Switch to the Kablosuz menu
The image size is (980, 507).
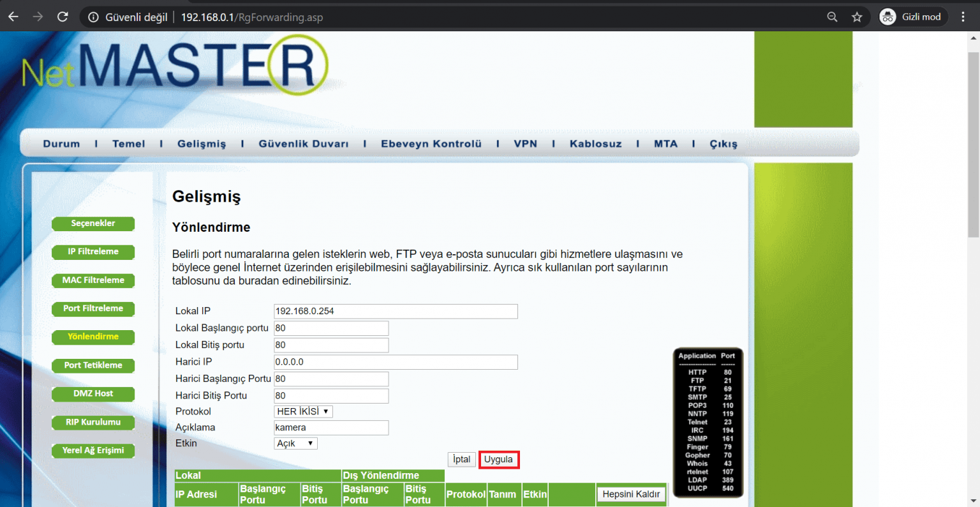595,144
